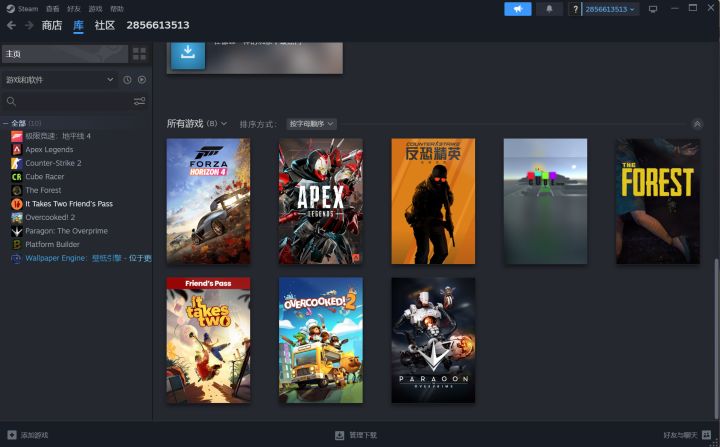Screen dimensions: 720x447
Task: Open the It Takes Two Friend's Pass cover
Action: click(x=208, y=340)
